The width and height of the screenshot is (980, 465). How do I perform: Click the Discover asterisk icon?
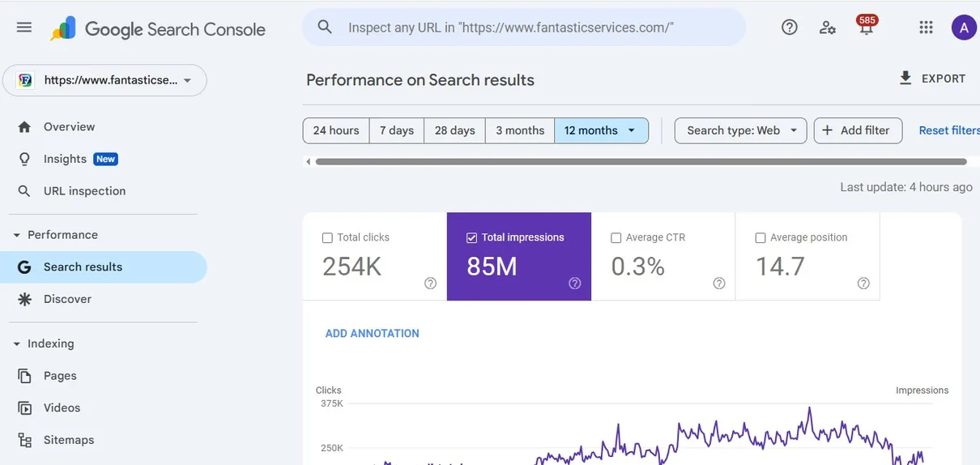[x=24, y=299]
